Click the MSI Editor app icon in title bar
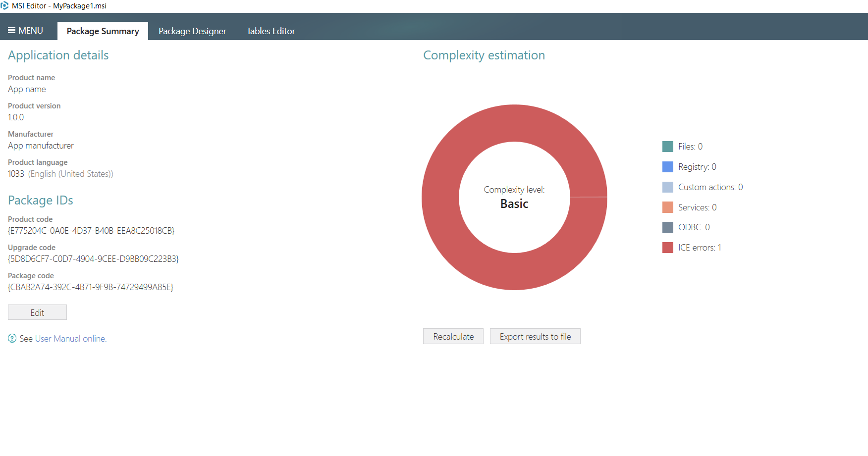This screenshot has height=456, width=868. click(x=4, y=5)
